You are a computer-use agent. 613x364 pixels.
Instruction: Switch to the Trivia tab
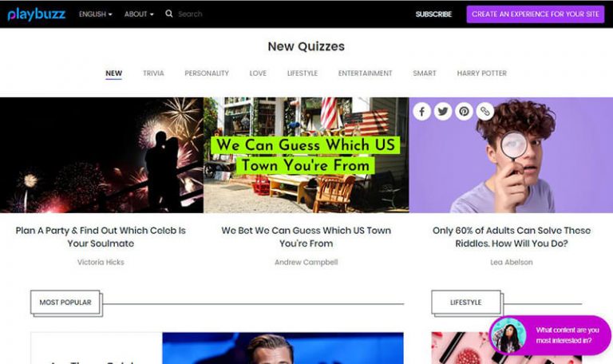point(153,73)
